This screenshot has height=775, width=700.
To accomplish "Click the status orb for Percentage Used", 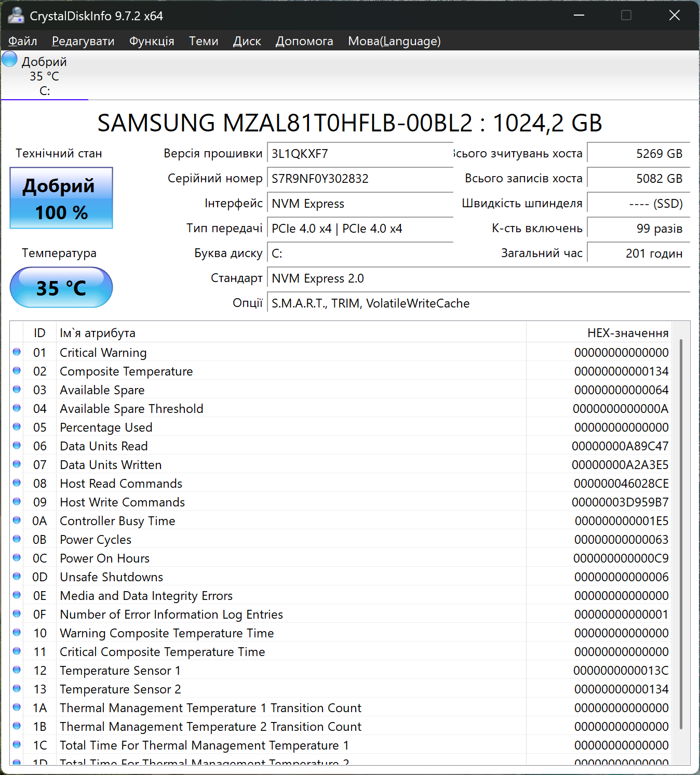I will click(x=17, y=427).
